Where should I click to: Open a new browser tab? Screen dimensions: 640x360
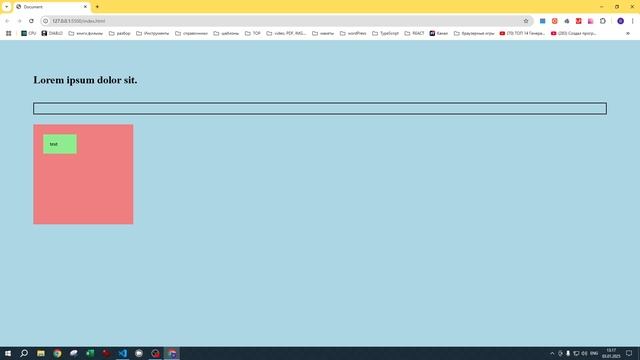97,7
